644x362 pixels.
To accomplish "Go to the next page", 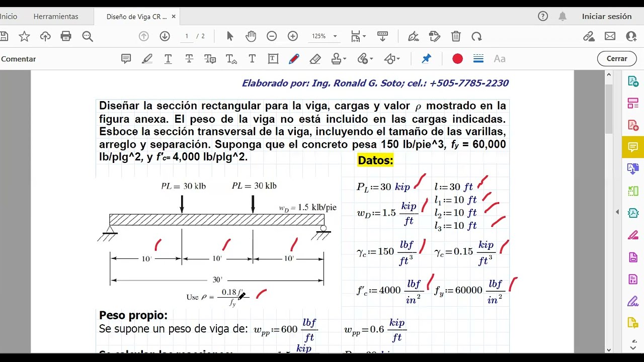I will click(165, 36).
